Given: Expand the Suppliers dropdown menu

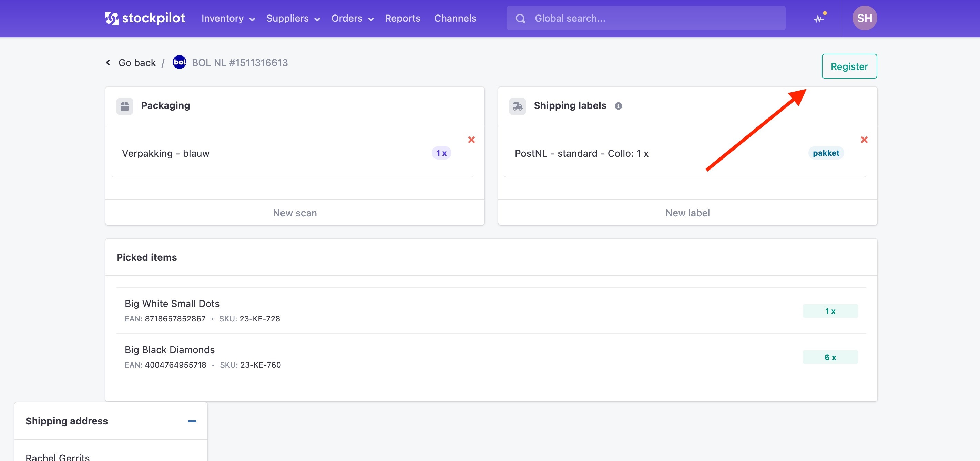Looking at the screenshot, I should (293, 18).
